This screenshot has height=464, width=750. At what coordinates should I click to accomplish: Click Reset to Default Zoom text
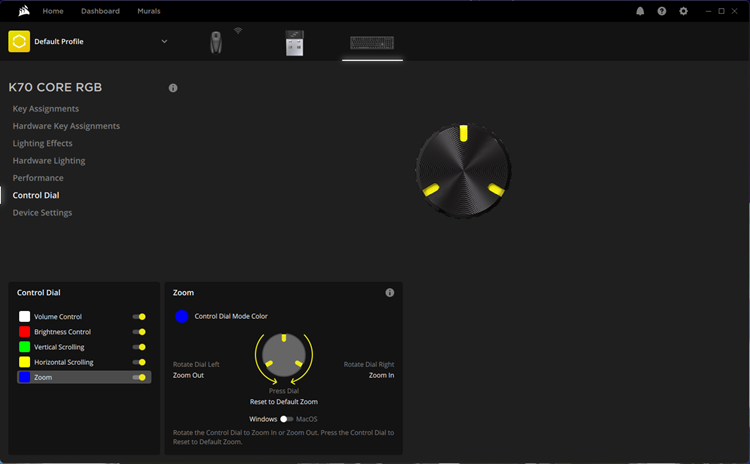[284, 402]
